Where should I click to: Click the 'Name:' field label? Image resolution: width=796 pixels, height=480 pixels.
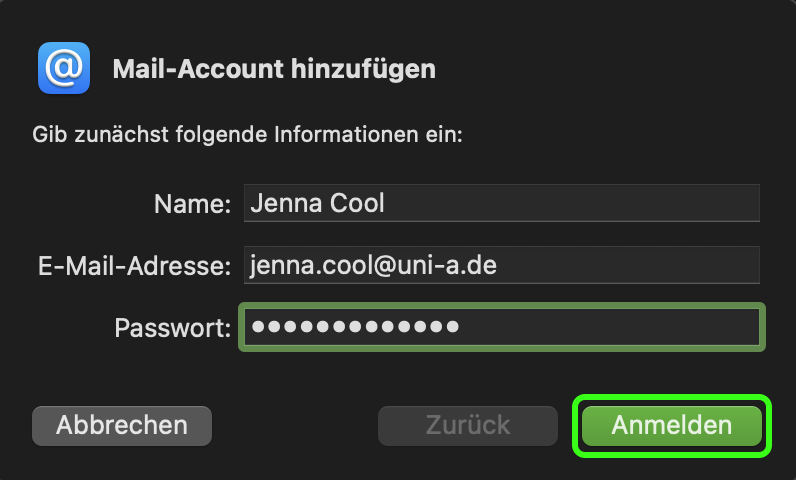192,204
